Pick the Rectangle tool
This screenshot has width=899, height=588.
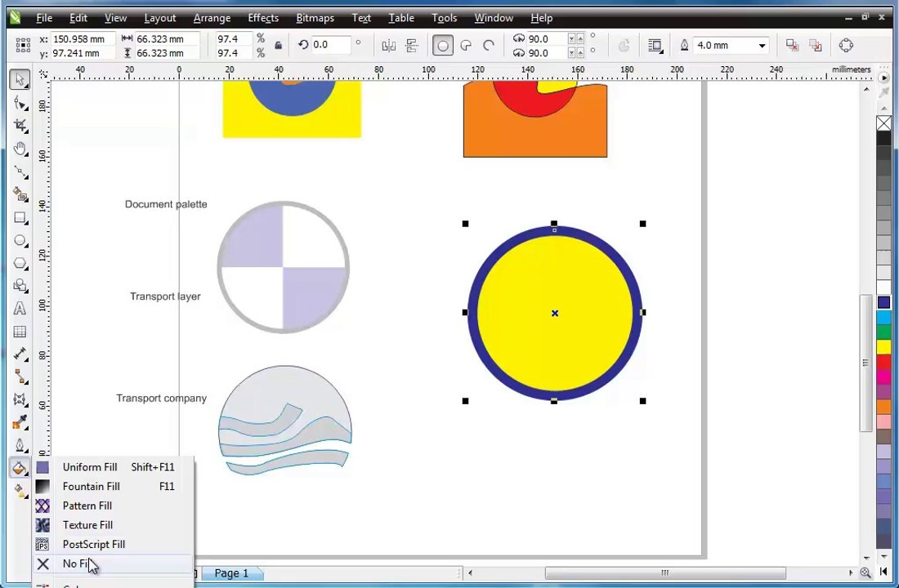[20, 218]
